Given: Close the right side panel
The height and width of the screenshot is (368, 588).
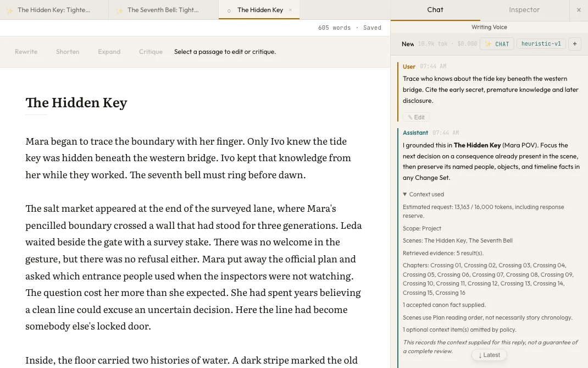Looking at the screenshot, I should coord(579,10).
